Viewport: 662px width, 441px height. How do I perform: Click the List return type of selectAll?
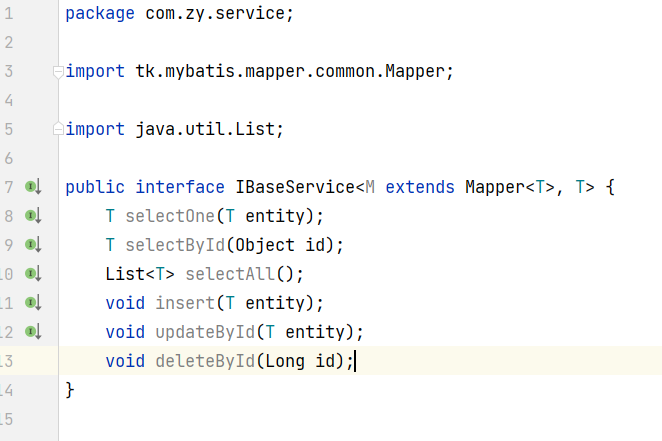pyautogui.click(x=124, y=274)
